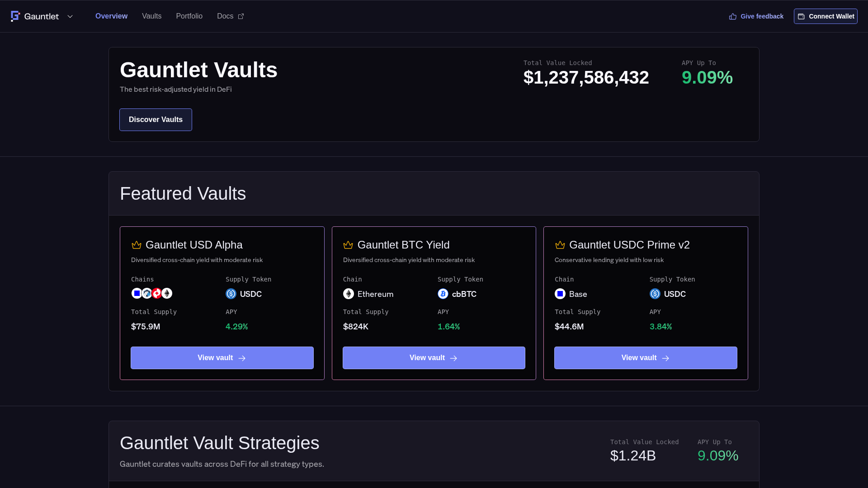Click the BTC Yield card's cross-chain yield description

pos(409,260)
